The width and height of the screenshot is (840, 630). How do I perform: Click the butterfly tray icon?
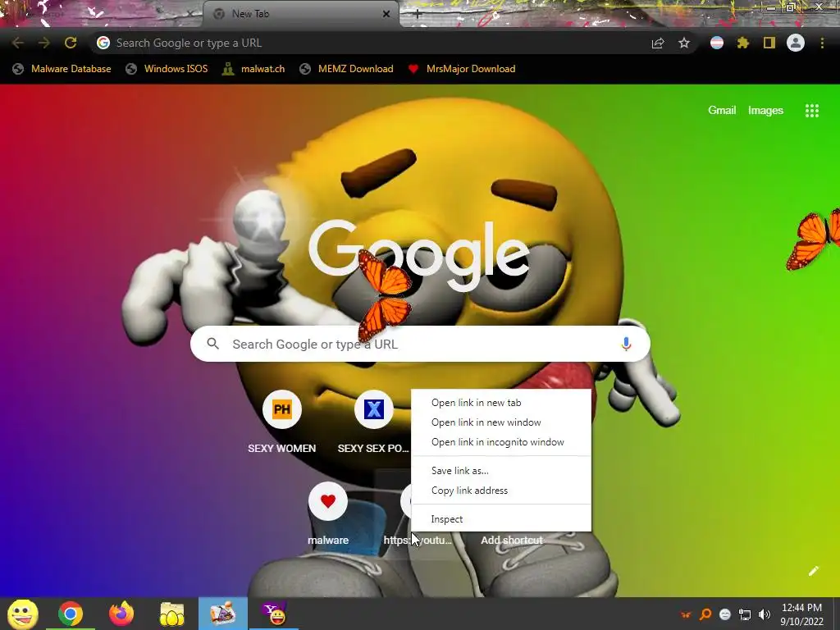[686, 614]
